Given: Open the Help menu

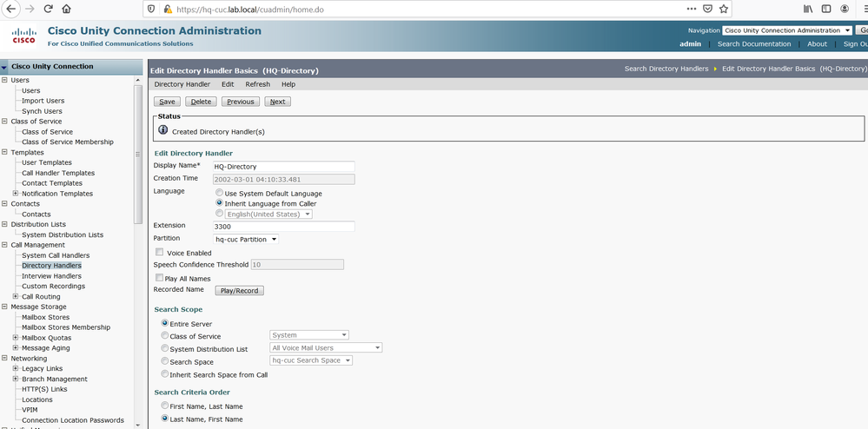Looking at the screenshot, I should click(x=288, y=84).
